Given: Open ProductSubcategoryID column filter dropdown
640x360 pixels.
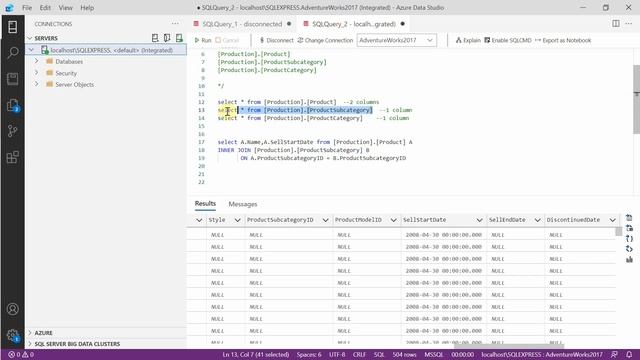Looking at the screenshot, I should [325, 220].
